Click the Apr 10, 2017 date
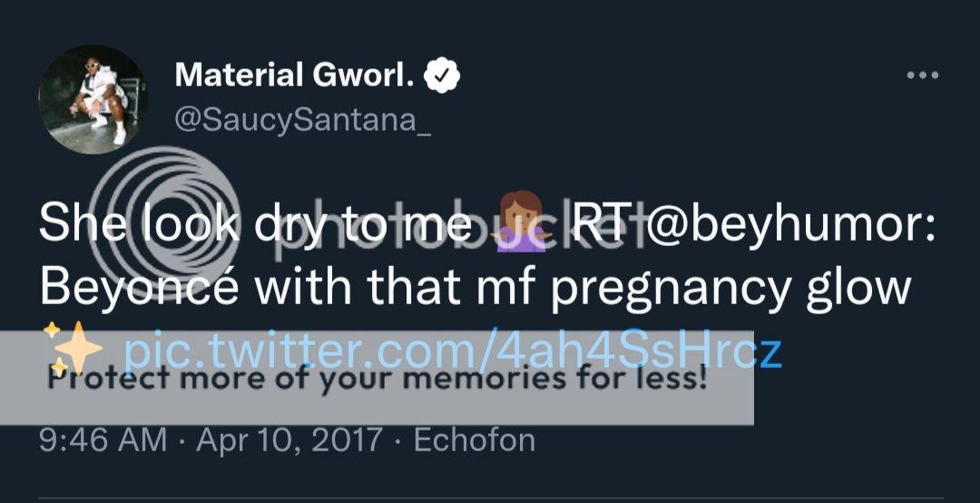Image resolution: width=980 pixels, height=503 pixels. point(289,440)
